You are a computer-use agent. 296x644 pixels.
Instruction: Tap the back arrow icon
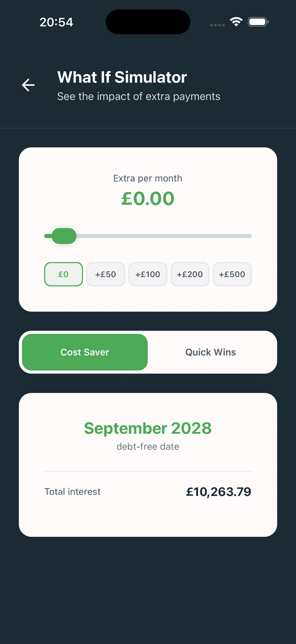click(x=28, y=85)
